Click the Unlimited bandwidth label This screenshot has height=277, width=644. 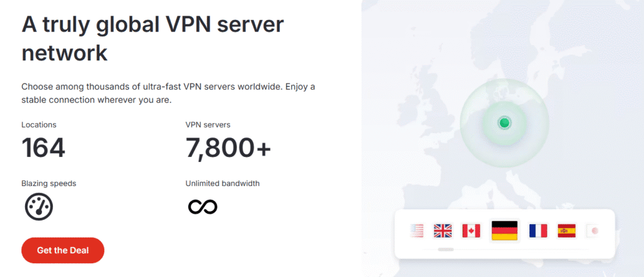click(x=223, y=183)
